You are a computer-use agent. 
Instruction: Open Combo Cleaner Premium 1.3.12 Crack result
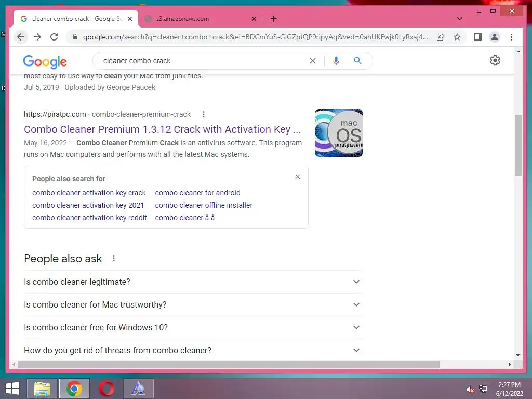click(162, 129)
